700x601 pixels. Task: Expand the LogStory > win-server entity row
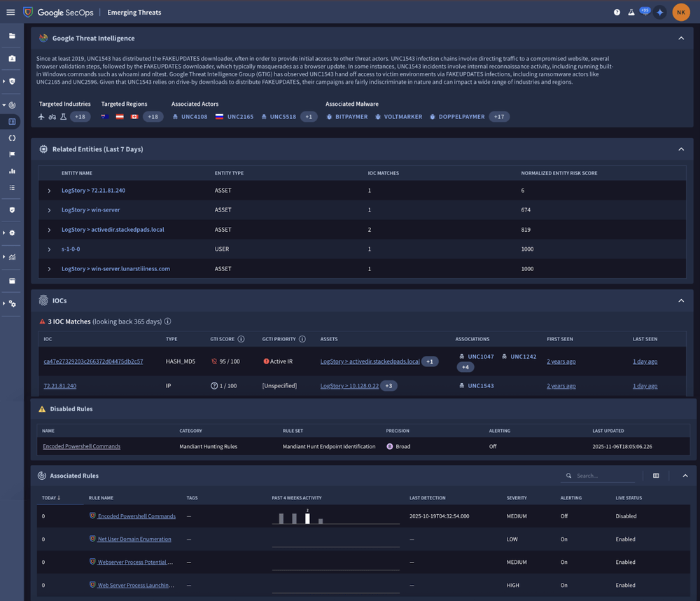point(49,210)
